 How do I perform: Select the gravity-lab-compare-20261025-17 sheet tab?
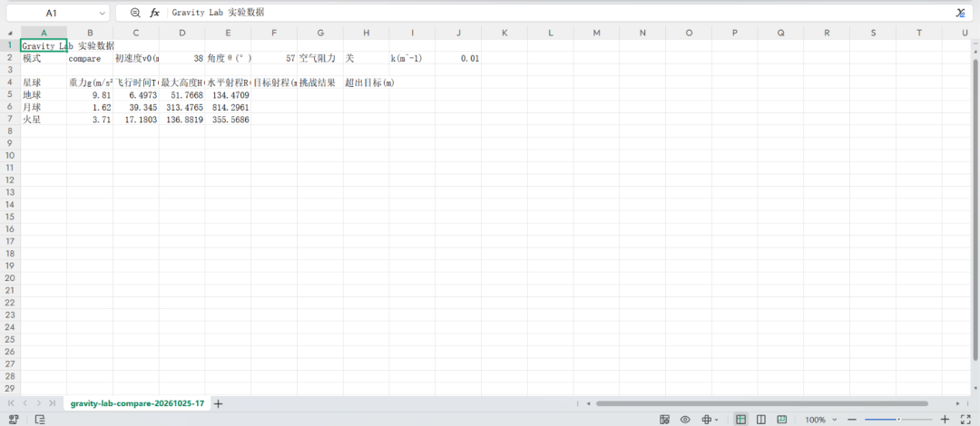coord(138,403)
